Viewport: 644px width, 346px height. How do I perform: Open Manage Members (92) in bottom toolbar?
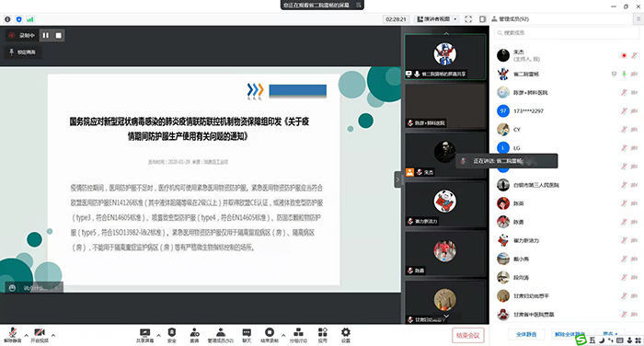click(x=221, y=334)
